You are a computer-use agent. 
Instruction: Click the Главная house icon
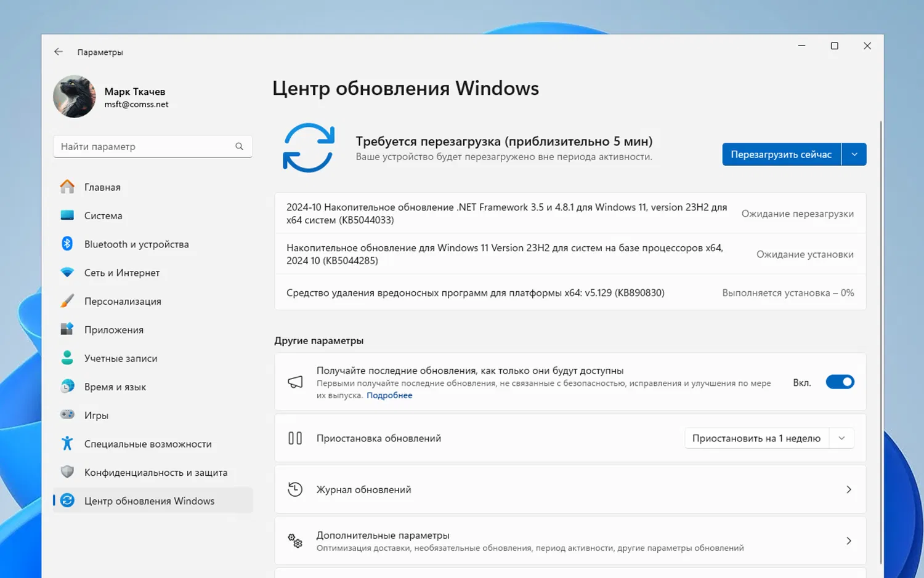[67, 187]
